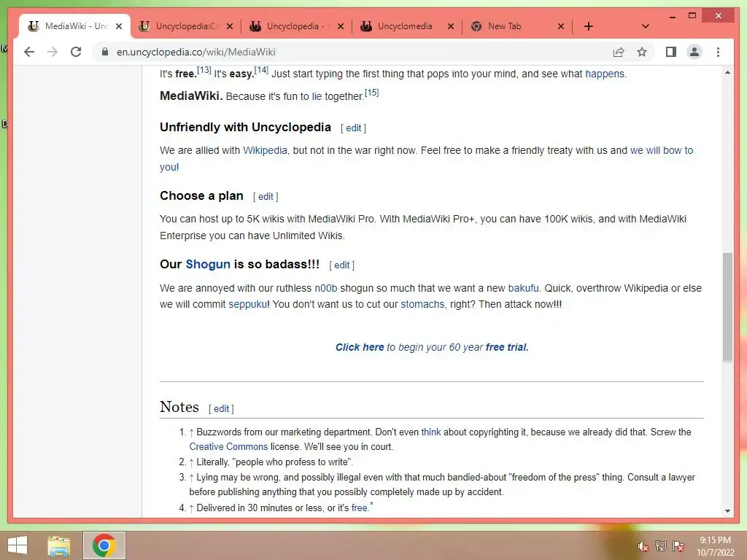Image resolution: width=747 pixels, height=560 pixels.
Task: Click the note 1 back-reference arrow
Action: click(x=192, y=432)
